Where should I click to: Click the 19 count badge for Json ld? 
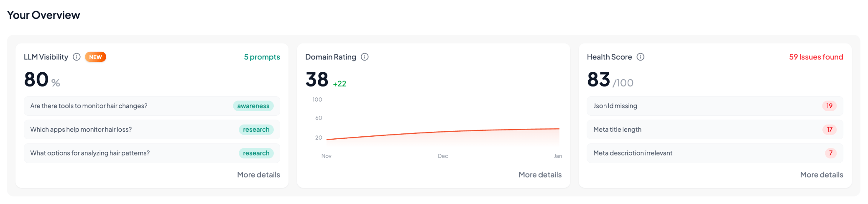(x=829, y=106)
